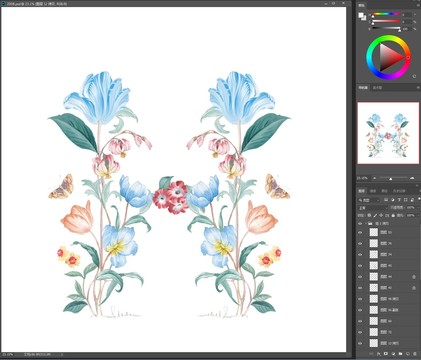The image size is (421, 360).
Task: Toggle visibility of second layer under group
Action: coord(360,243)
